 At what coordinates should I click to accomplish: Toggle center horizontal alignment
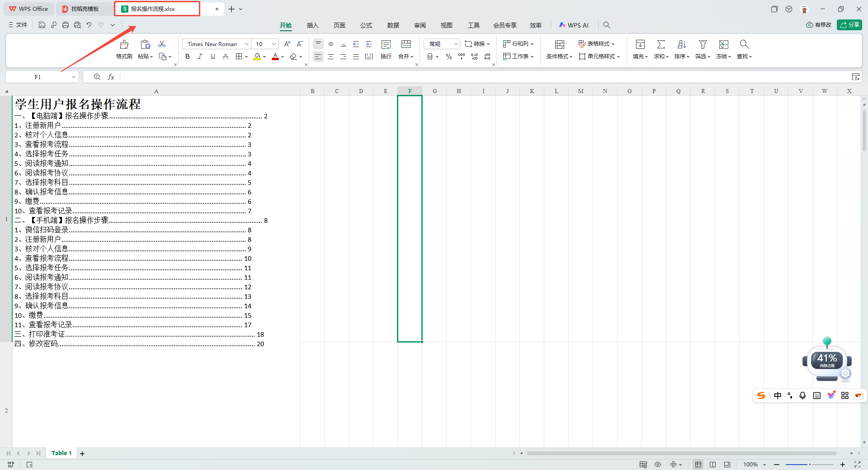point(331,56)
